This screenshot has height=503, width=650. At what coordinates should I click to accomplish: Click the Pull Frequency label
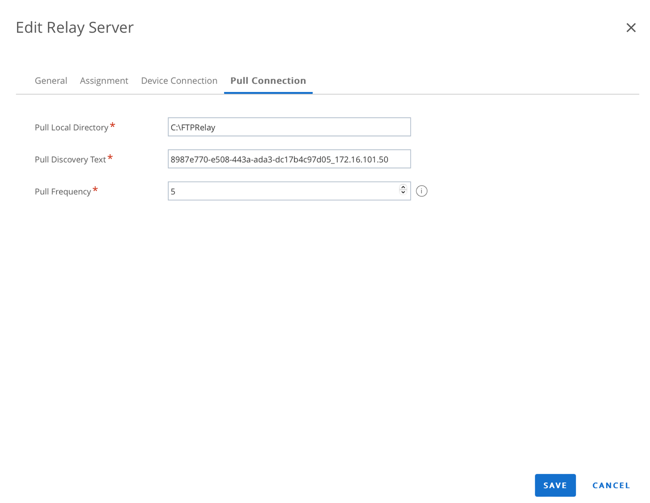point(62,192)
